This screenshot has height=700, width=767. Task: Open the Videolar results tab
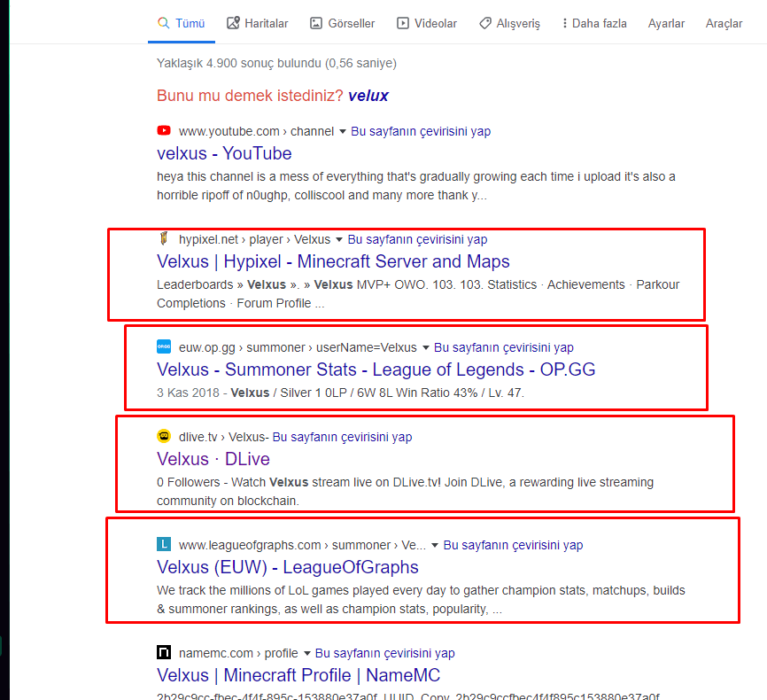pyautogui.click(x=427, y=24)
